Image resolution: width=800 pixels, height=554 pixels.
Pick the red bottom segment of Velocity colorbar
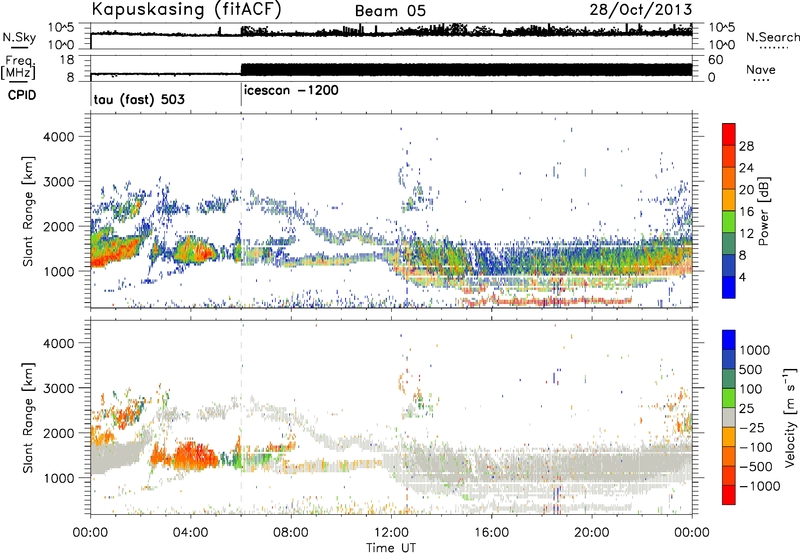click(729, 495)
